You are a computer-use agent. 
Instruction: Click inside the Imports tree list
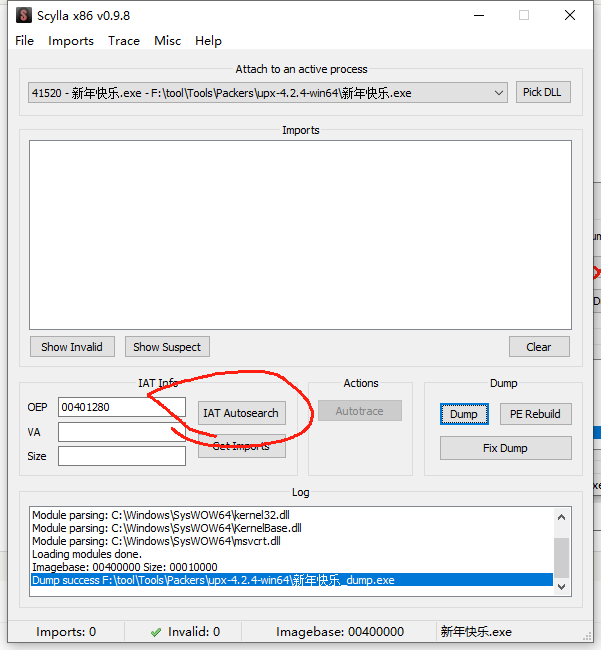[300, 235]
